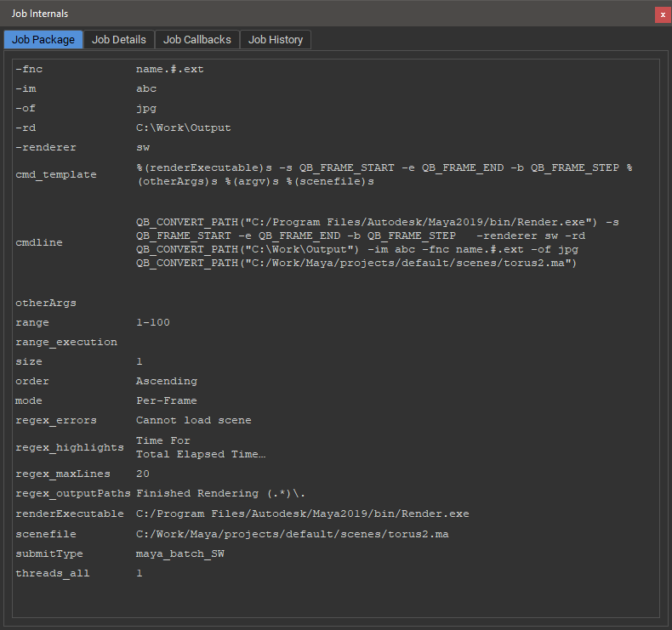
Task: View the Job History tab
Action: coord(276,39)
